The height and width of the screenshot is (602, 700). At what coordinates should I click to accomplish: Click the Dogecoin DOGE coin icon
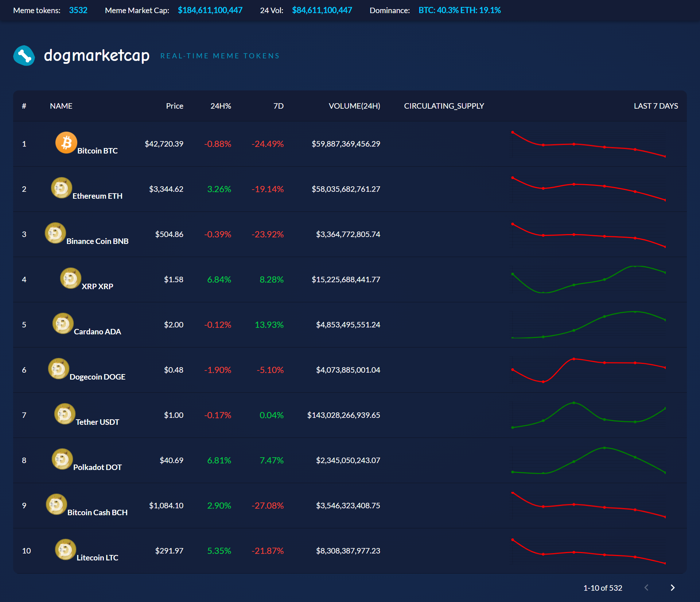point(59,369)
